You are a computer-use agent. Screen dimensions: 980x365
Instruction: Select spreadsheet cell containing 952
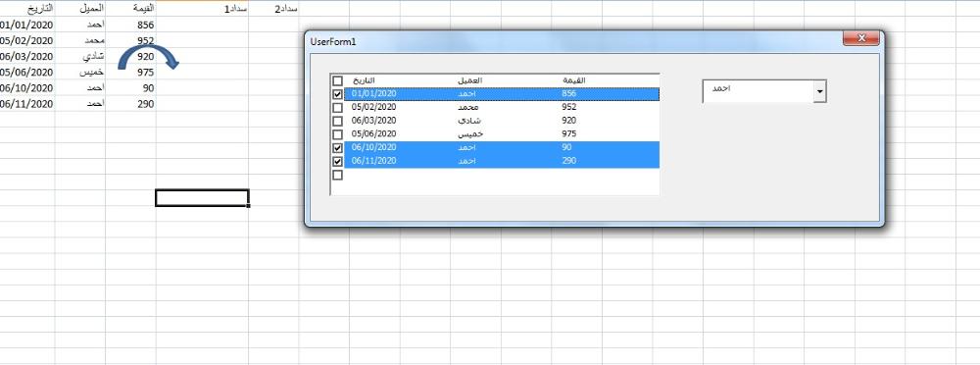click(x=130, y=40)
